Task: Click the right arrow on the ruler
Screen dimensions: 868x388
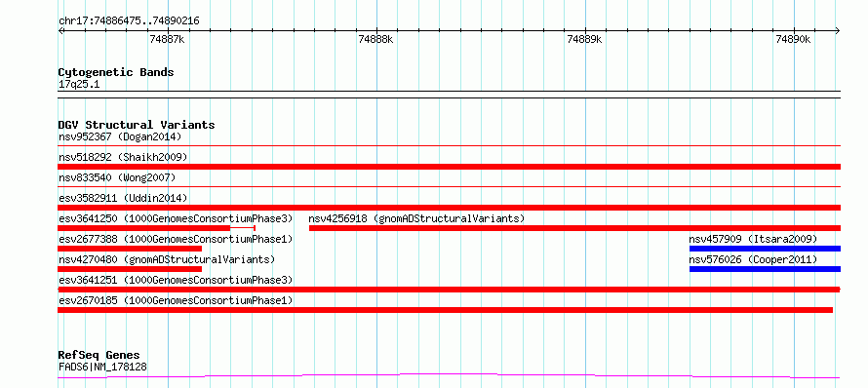Action: tap(837, 31)
